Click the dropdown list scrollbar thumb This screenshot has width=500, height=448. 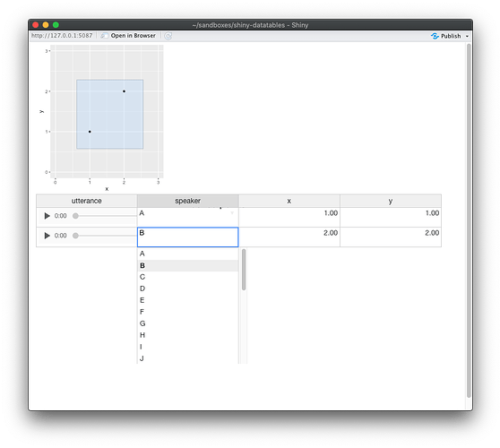click(x=244, y=270)
